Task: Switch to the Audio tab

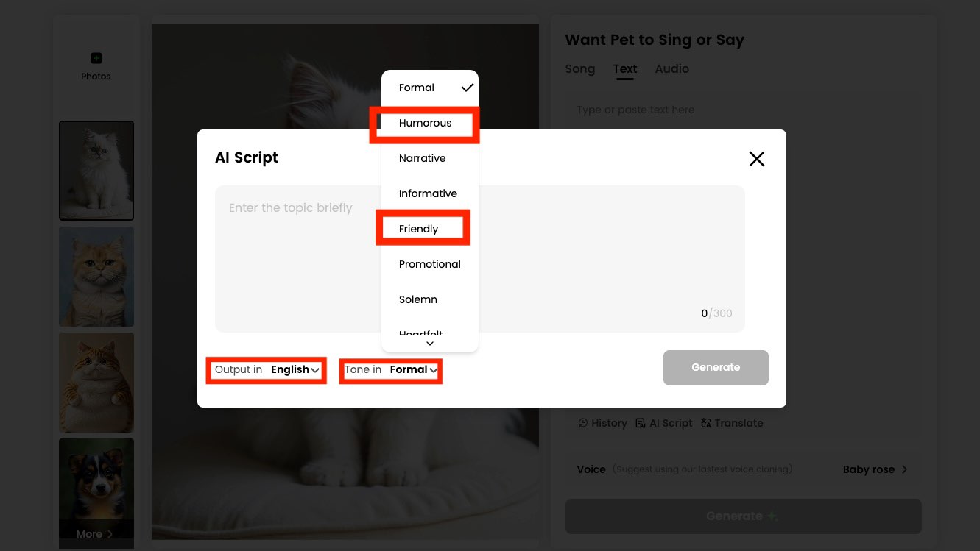Action: click(671, 69)
